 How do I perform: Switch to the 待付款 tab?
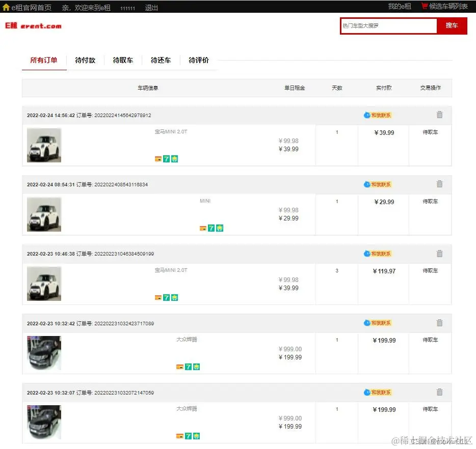pos(85,61)
